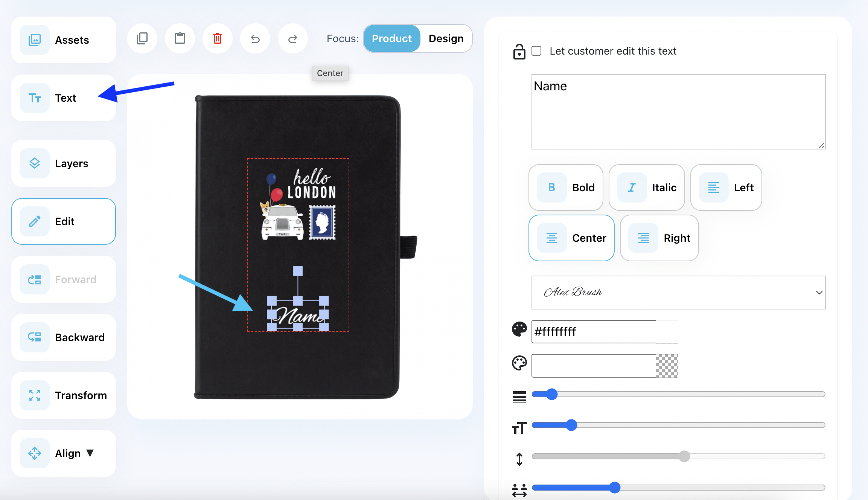This screenshot has height=500, width=868.
Task: Switch focus to Product tab
Action: coord(391,38)
